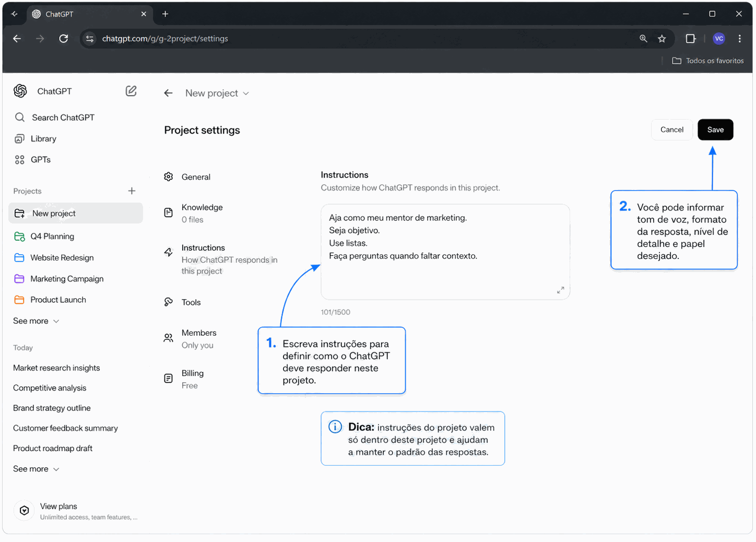The height and width of the screenshot is (542, 756).
Task: Reload the page with browser refresh icon
Action: (x=64, y=39)
